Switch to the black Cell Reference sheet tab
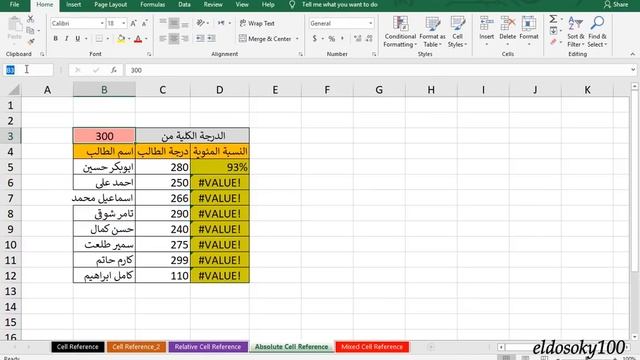Screen dimensions: 640x360 (78, 347)
